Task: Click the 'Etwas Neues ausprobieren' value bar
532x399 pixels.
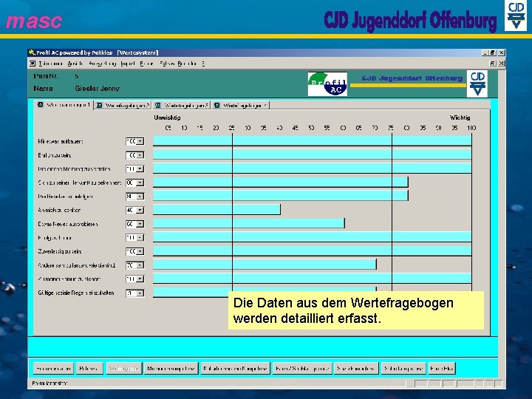Action: [x=249, y=223]
